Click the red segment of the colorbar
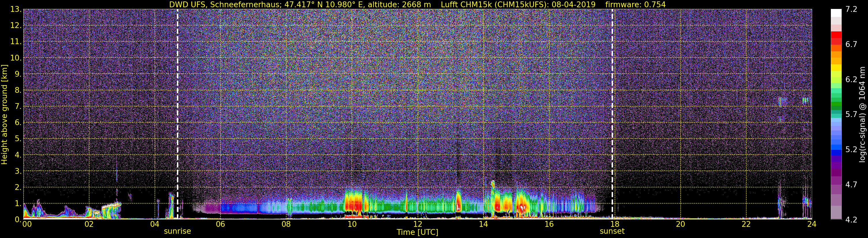 [x=836, y=35]
